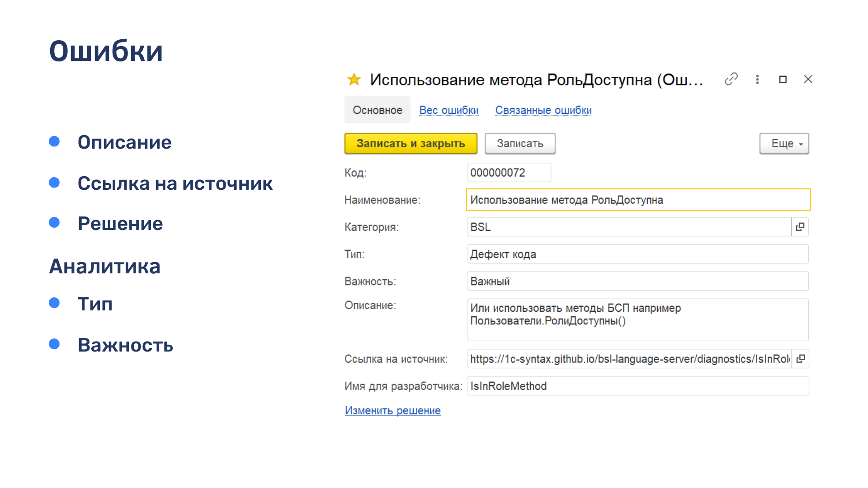The height and width of the screenshot is (488, 868).
Task: Focus the Наименование text field
Action: tap(637, 200)
